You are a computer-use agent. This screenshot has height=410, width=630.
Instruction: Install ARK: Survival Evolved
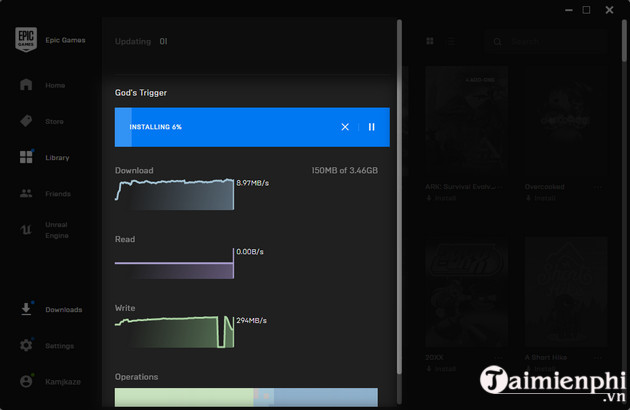[441, 198]
